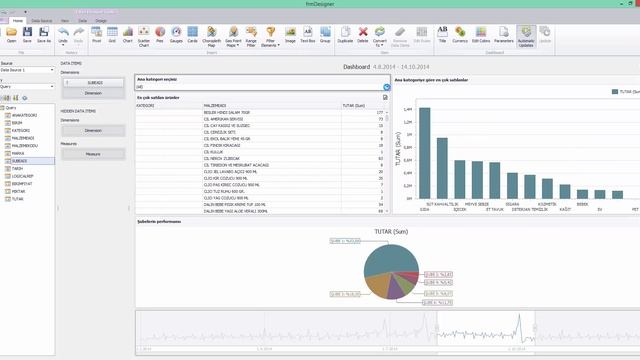Click the range filter left handle
This screenshot has height=360, width=640.
point(437,328)
